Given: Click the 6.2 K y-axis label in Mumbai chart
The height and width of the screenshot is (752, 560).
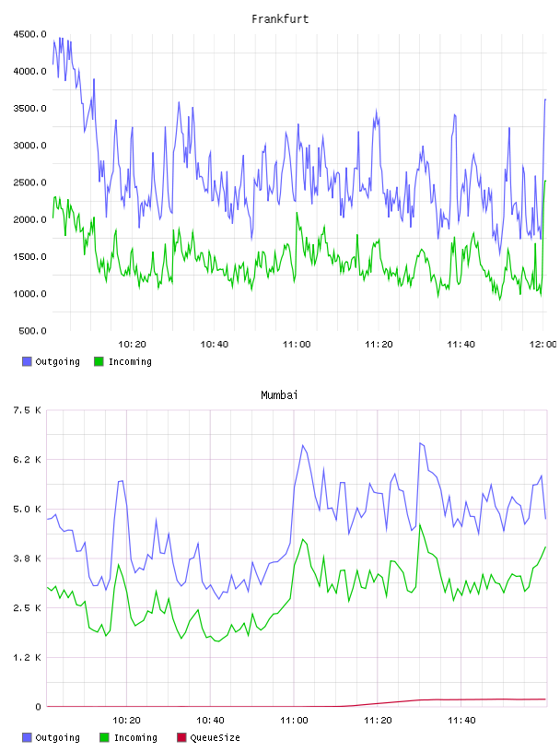Looking at the screenshot, I should [x=27, y=460].
